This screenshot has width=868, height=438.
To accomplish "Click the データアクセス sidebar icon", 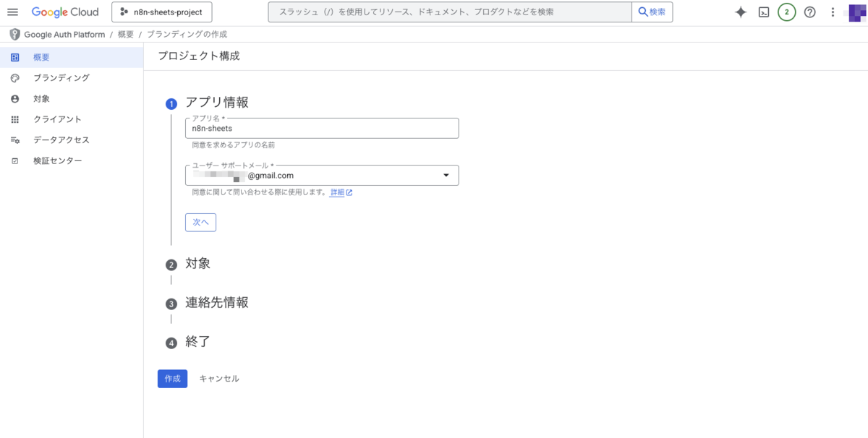I will click(14, 140).
